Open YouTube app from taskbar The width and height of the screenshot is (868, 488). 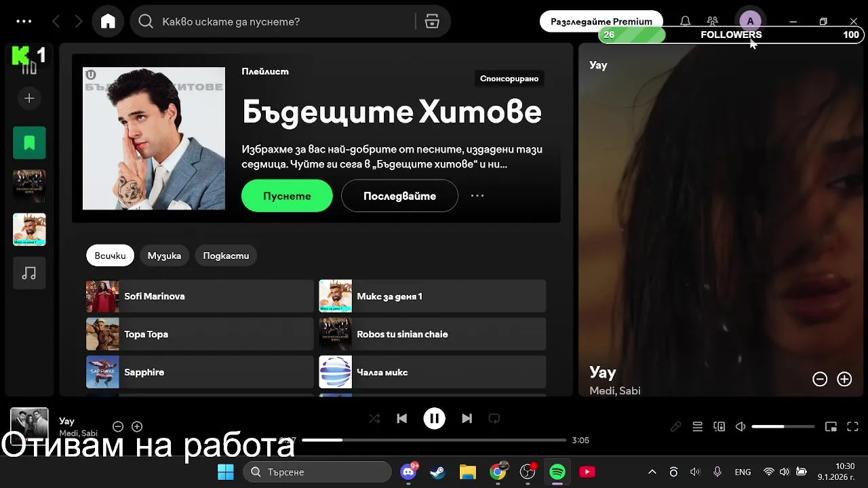587,472
